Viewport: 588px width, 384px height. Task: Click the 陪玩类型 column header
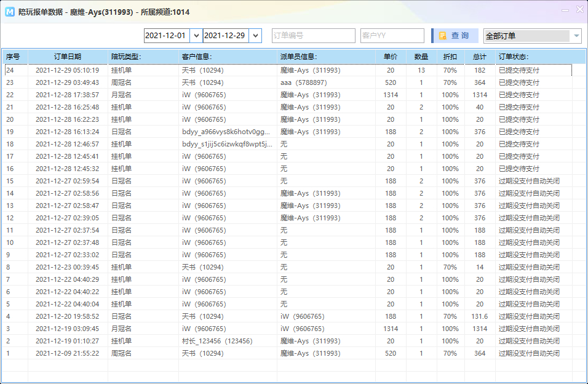click(143, 57)
